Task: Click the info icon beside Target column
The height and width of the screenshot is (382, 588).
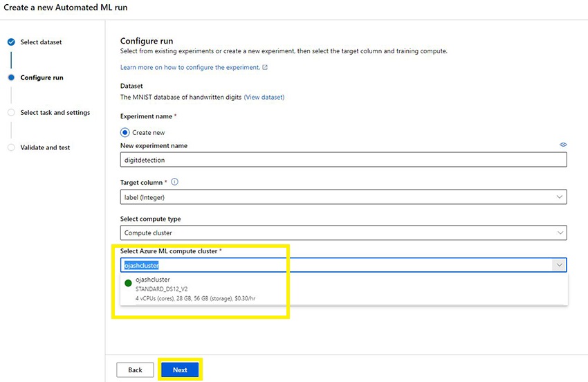Action: click(174, 182)
